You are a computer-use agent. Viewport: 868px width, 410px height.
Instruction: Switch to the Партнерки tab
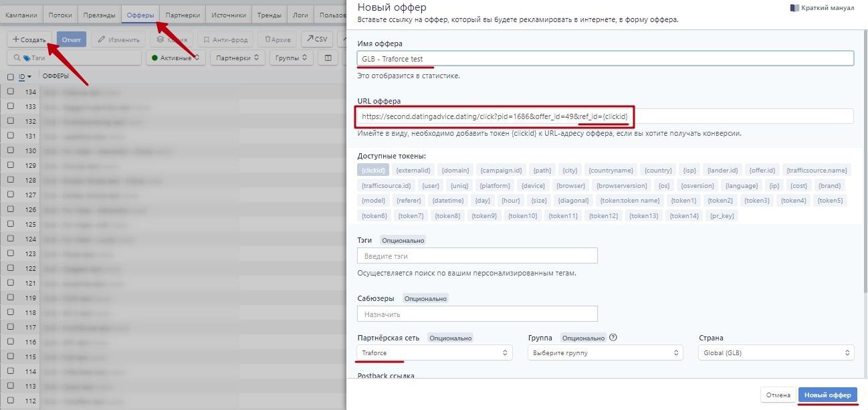[x=183, y=15]
